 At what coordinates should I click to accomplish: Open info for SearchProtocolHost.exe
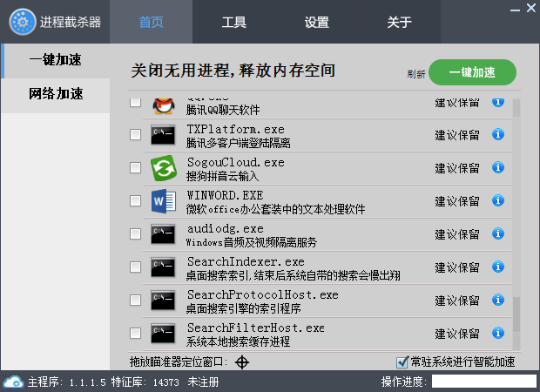pyautogui.click(x=498, y=300)
